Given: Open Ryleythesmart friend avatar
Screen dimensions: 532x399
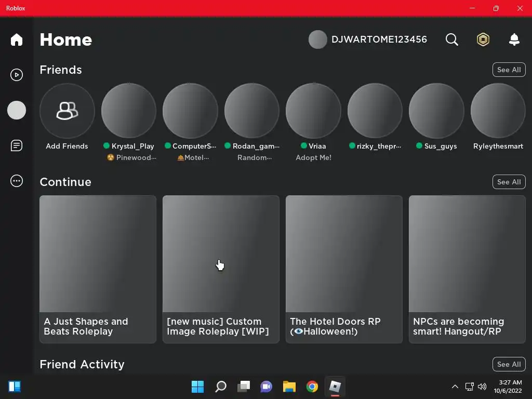Looking at the screenshot, I should point(498,111).
